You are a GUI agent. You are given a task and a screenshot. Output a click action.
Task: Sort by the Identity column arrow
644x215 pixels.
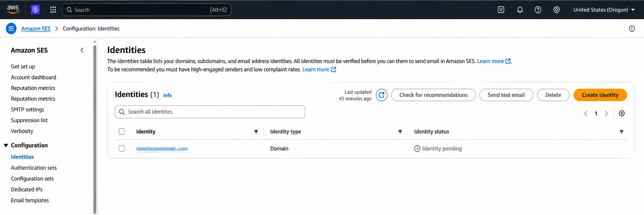pos(256,132)
